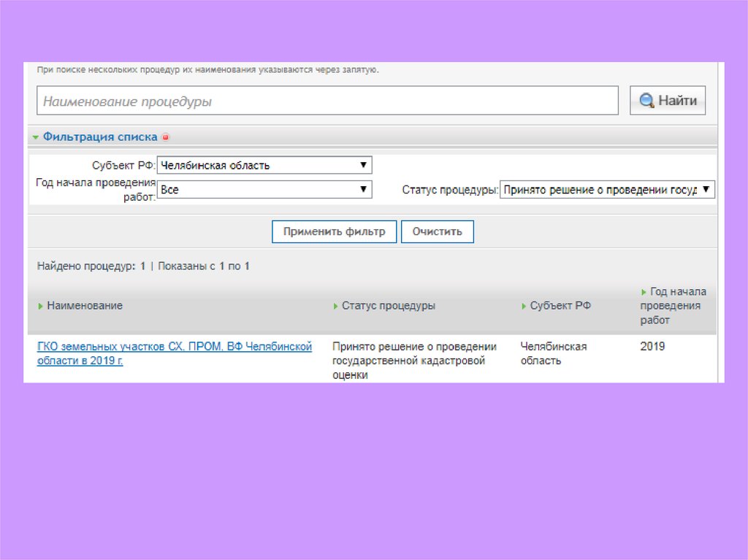Click the Найти button label
This screenshot has width=748, height=560.
(677, 101)
